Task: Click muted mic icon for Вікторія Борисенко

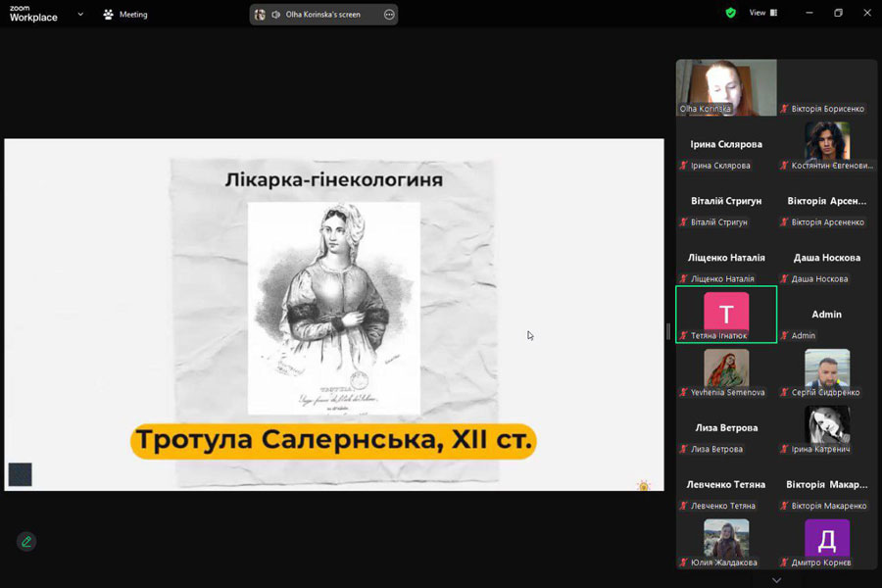Action: (784, 109)
